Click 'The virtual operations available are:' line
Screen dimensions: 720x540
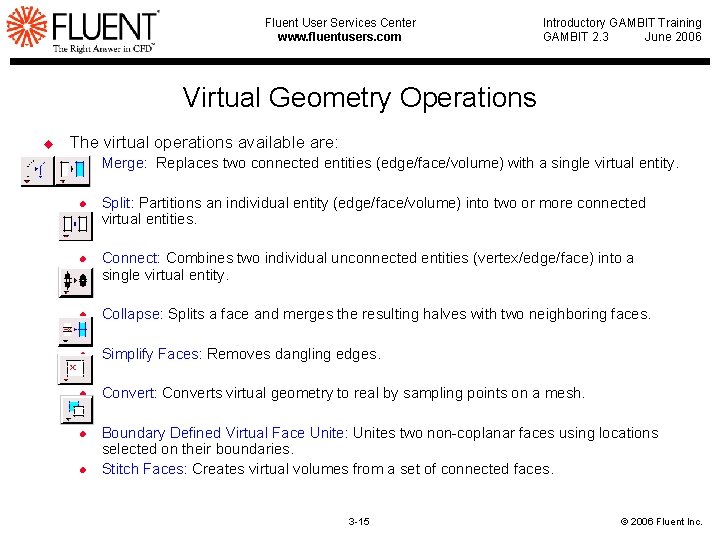coord(203,142)
